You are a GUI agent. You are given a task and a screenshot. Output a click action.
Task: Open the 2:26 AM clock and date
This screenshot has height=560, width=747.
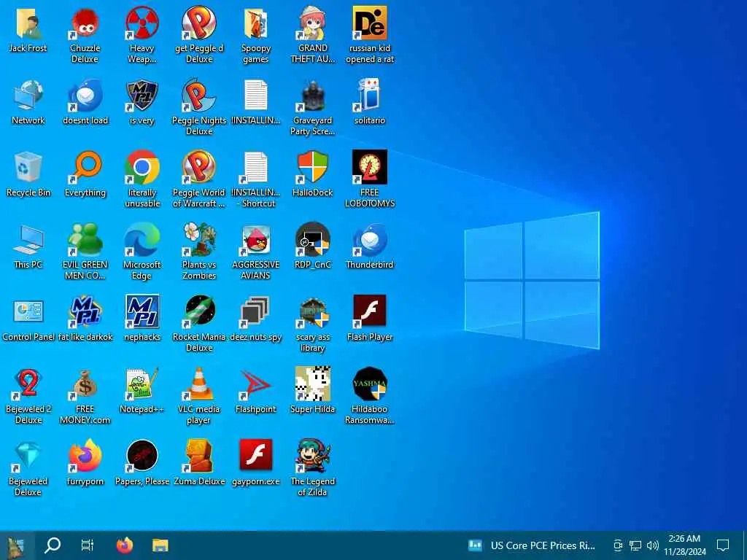click(x=684, y=545)
